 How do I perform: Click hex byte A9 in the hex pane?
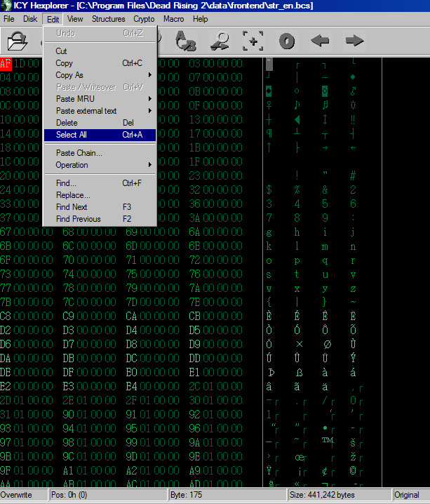(194, 470)
